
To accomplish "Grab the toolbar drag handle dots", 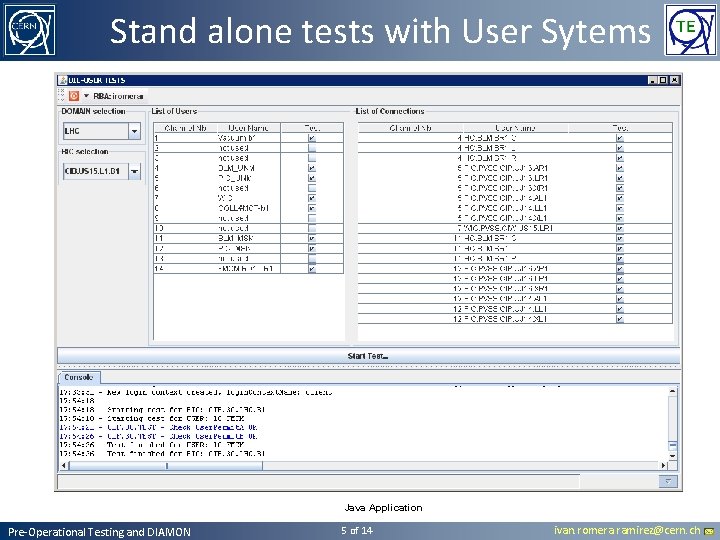I will point(61,96).
